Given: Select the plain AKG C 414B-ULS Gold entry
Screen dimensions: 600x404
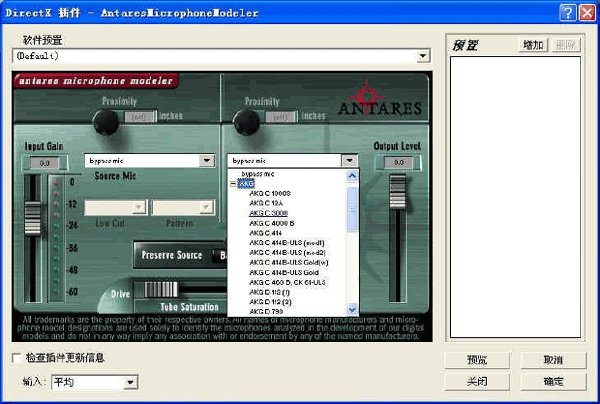Looking at the screenshot, I should coord(284,272).
